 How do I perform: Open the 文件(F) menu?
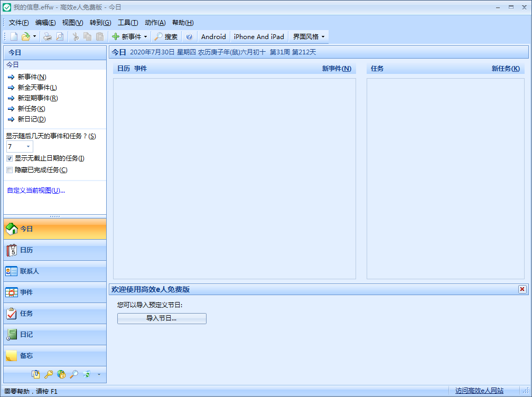point(18,23)
